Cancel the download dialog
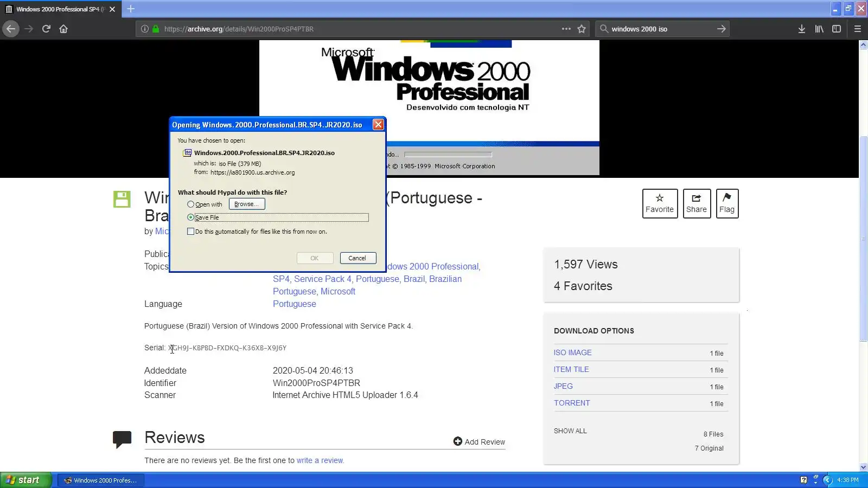868x488 pixels. (x=358, y=258)
